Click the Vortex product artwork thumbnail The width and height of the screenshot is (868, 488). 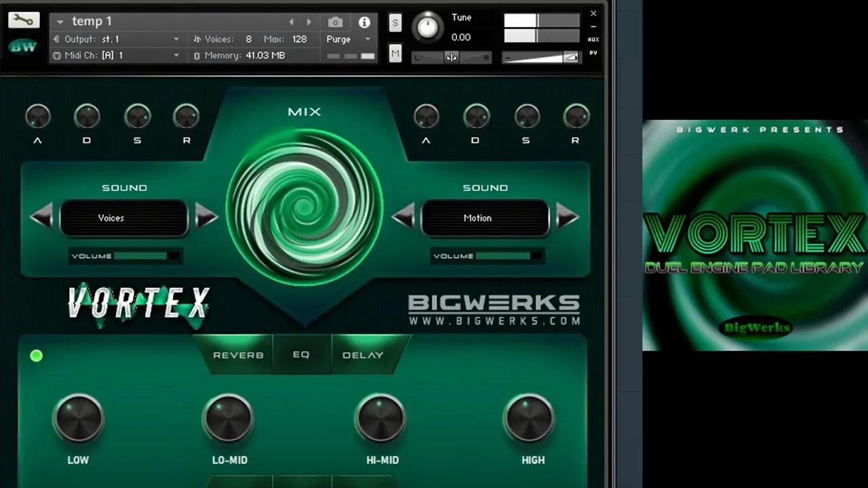click(x=755, y=235)
